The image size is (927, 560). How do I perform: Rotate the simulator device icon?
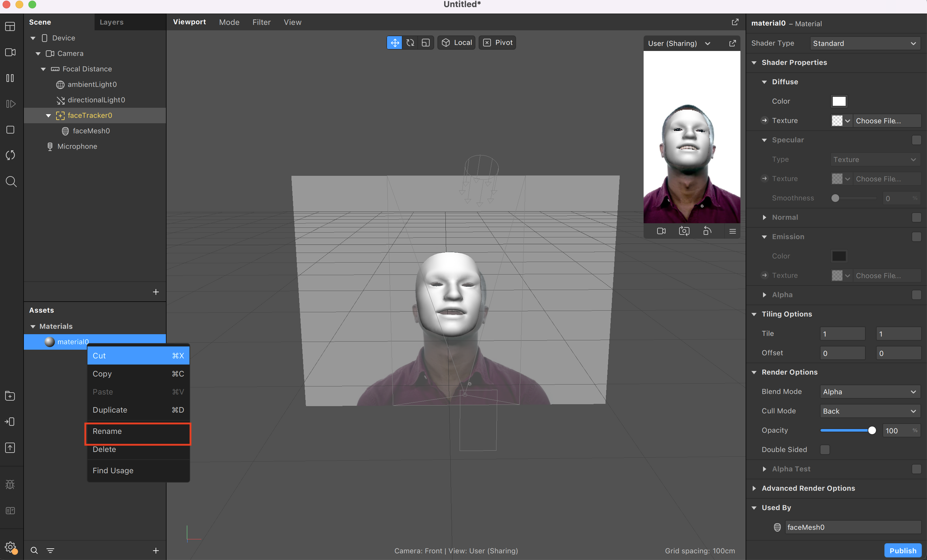coord(707,231)
